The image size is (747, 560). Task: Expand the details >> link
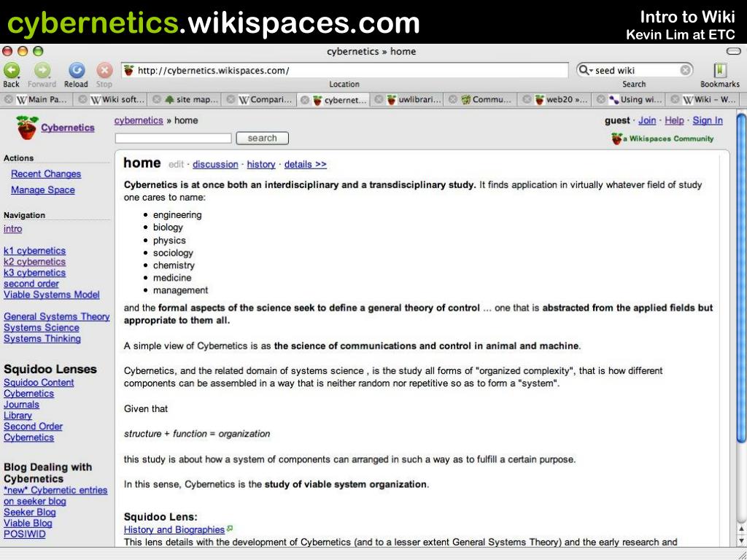[306, 164]
